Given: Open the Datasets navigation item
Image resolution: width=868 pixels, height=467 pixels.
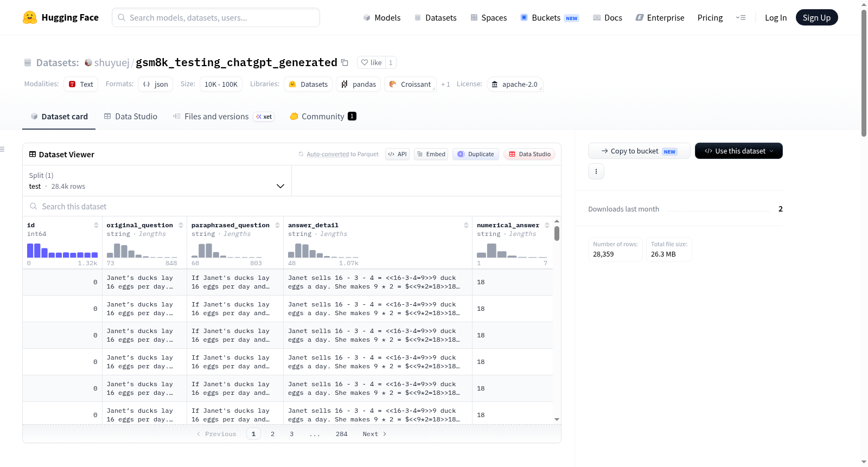Looking at the screenshot, I should (x=435, y=17).
